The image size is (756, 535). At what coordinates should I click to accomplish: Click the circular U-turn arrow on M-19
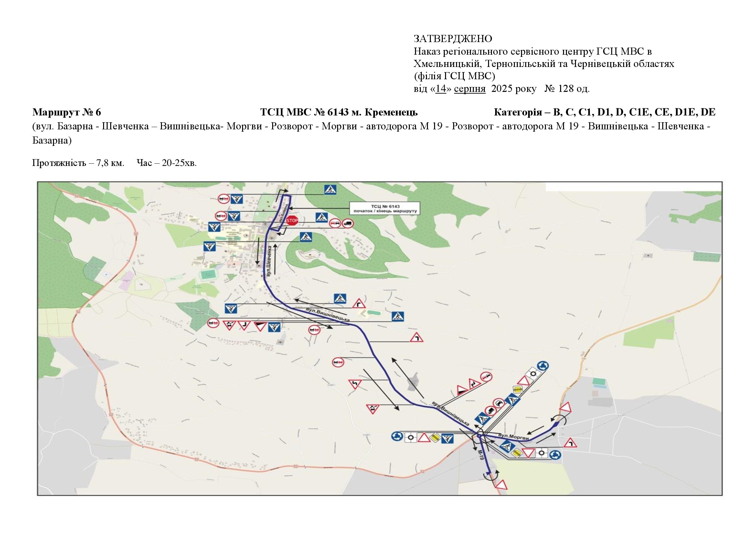(x=491, y=475)
